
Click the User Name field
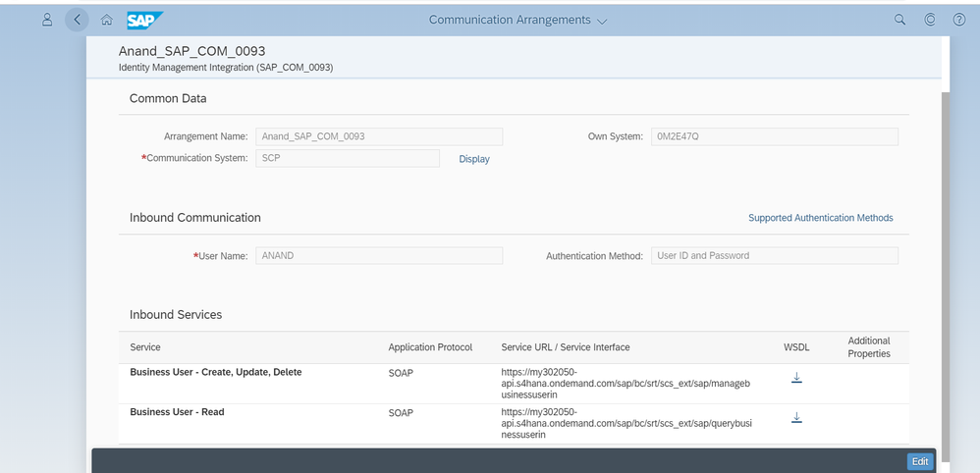pyautogui.click(x=378, y=255)
